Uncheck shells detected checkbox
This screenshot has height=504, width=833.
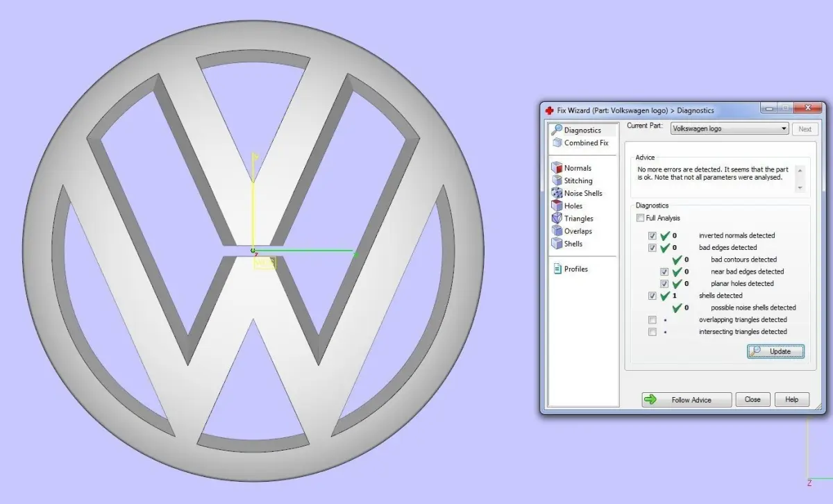click(652, 296)
